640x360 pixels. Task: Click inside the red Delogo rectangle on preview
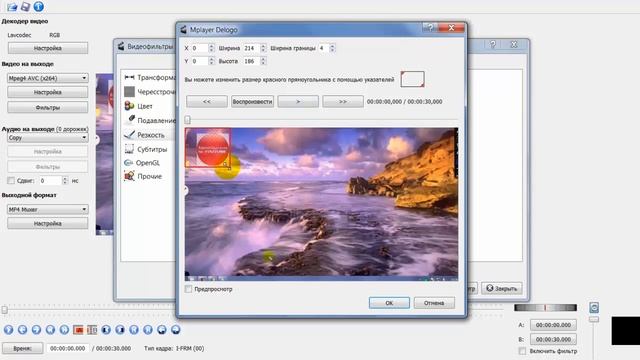click(x=208, y=148)
